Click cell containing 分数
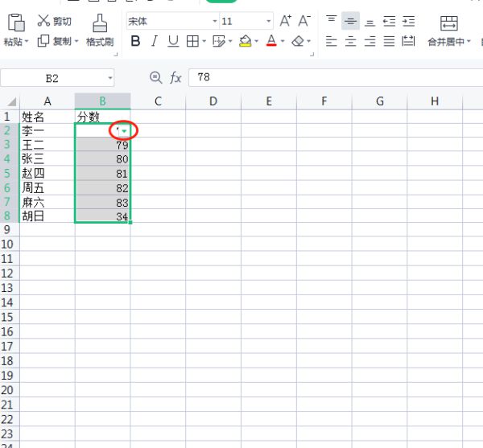483x448 pixels. [x=102, y=117]
